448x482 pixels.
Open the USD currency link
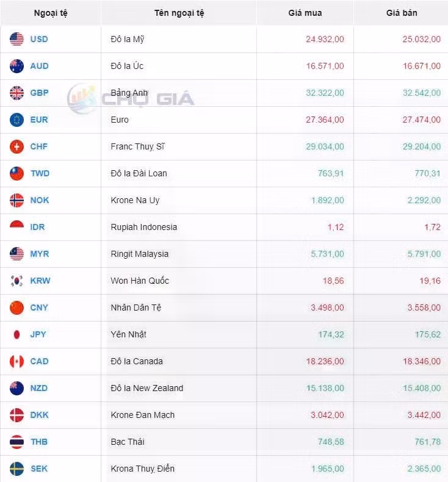(39, 39)
